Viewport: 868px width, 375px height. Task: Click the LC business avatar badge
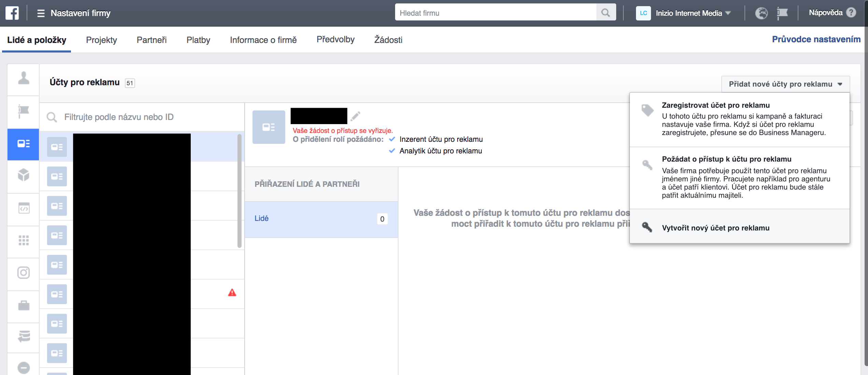643,13
